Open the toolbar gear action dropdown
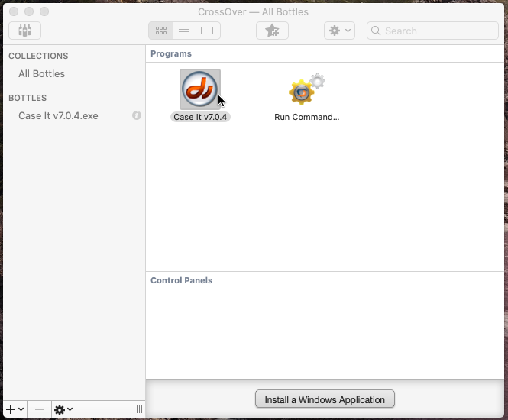This screenshot has width=508, height=420. pos(339,31)
